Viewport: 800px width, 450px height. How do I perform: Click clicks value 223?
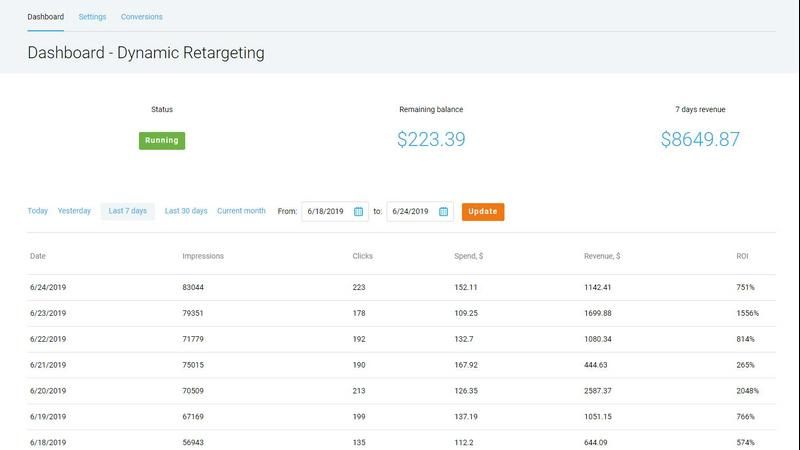359,287
